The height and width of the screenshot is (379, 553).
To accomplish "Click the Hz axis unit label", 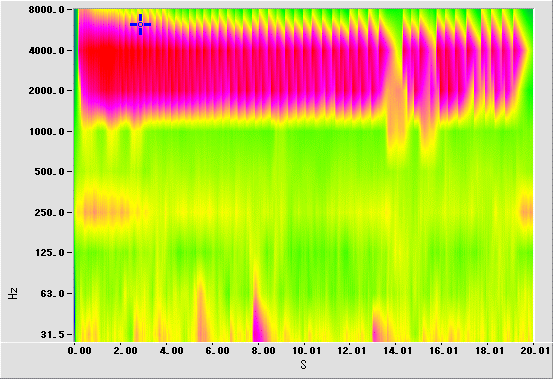I will coord(13,294).
